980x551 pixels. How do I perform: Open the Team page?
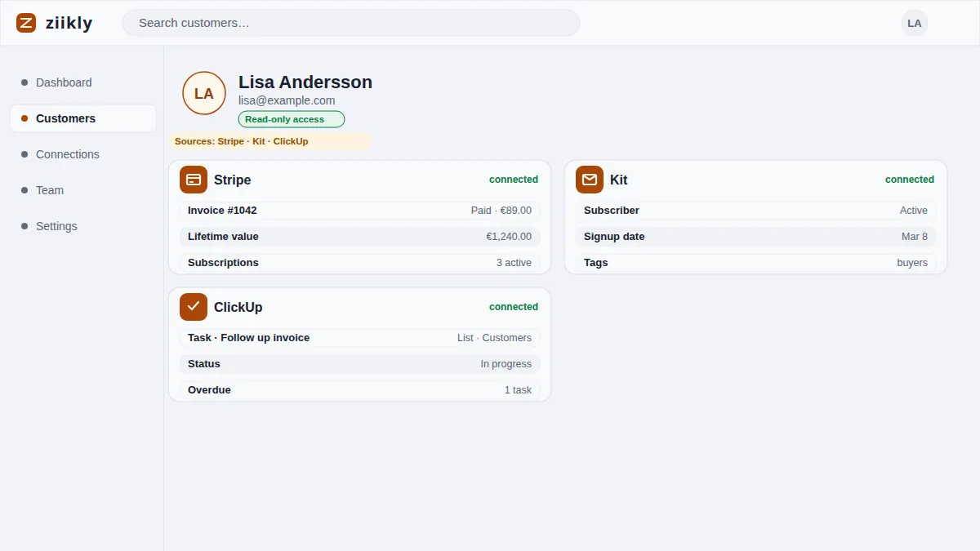point(83,190)
